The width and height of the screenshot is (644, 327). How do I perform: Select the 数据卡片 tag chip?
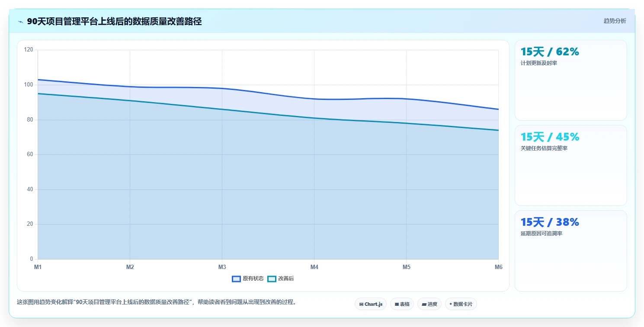(x=461, y=304)
